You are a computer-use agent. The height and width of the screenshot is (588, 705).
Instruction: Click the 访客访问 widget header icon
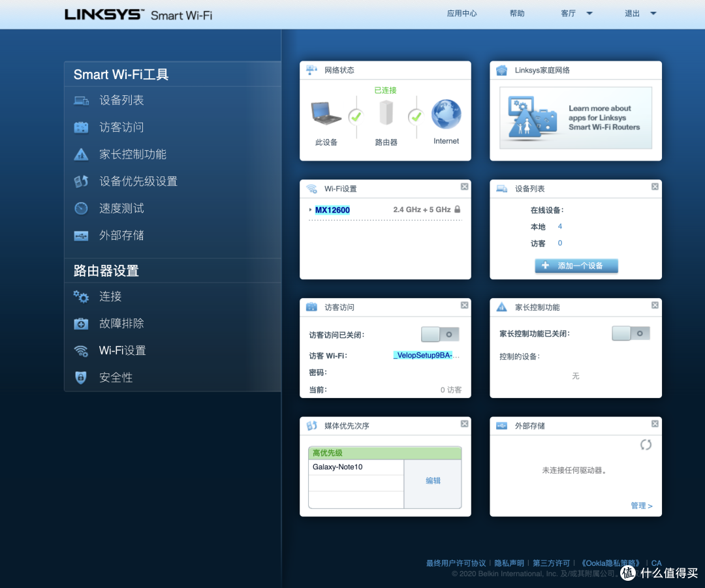click(x=312, y=307)
